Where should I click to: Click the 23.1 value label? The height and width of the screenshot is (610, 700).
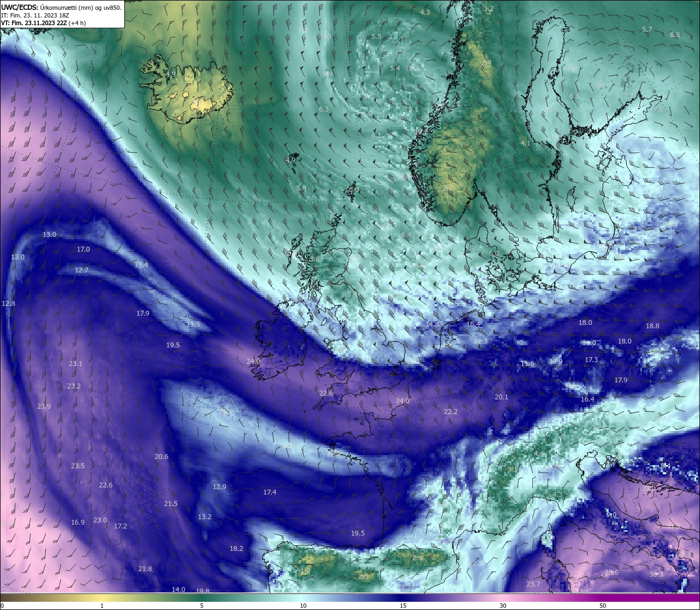(x=75, y=364)
